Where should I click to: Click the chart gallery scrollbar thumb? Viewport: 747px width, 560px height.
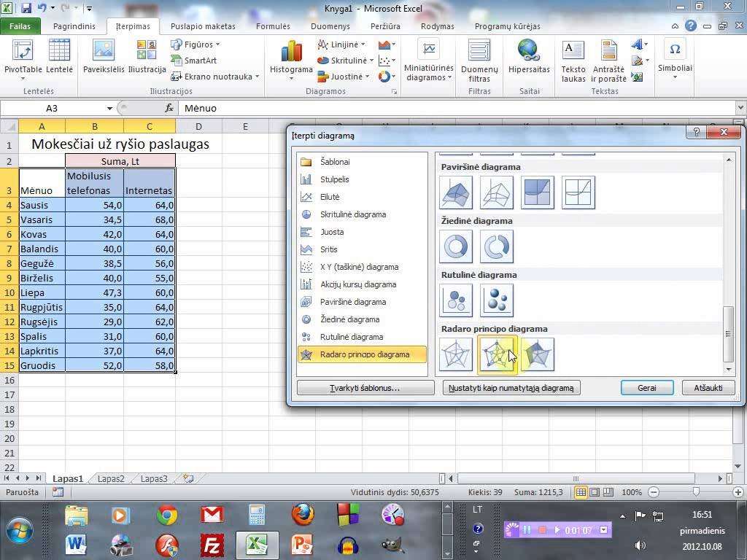727,334
